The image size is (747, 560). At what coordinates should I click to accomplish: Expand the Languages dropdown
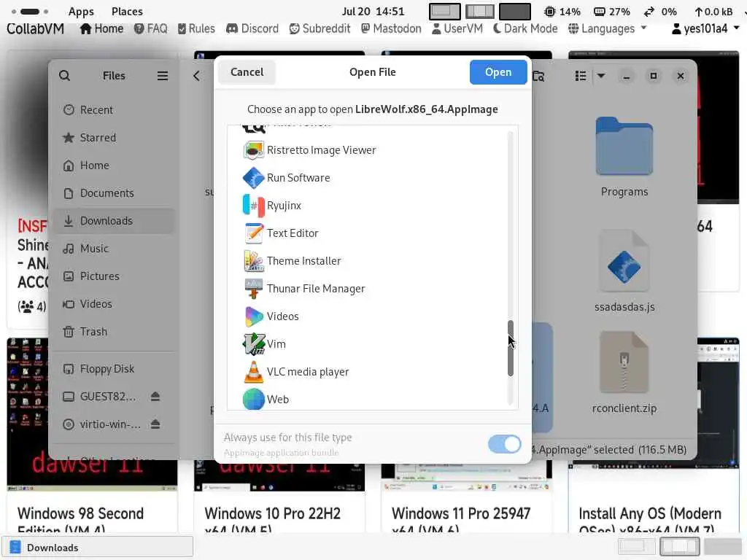(608, 28)
